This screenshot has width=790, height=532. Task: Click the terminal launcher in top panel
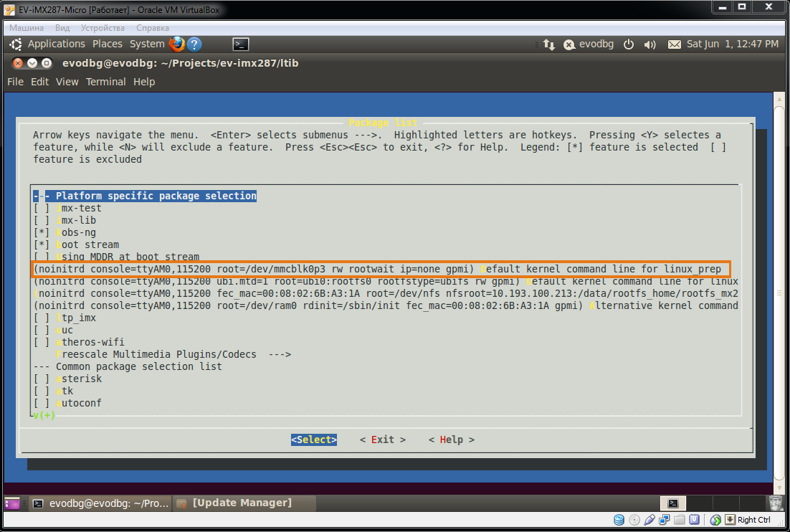pyautogui.click(x=241, y=44)
